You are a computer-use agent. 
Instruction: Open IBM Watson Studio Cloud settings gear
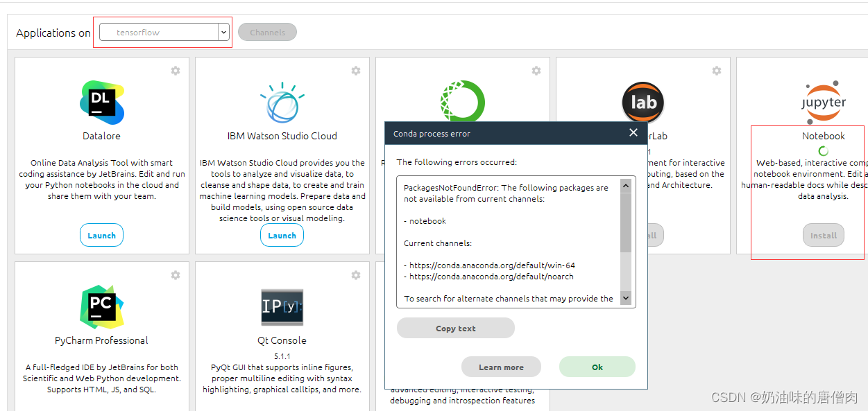tap(356, 71)
